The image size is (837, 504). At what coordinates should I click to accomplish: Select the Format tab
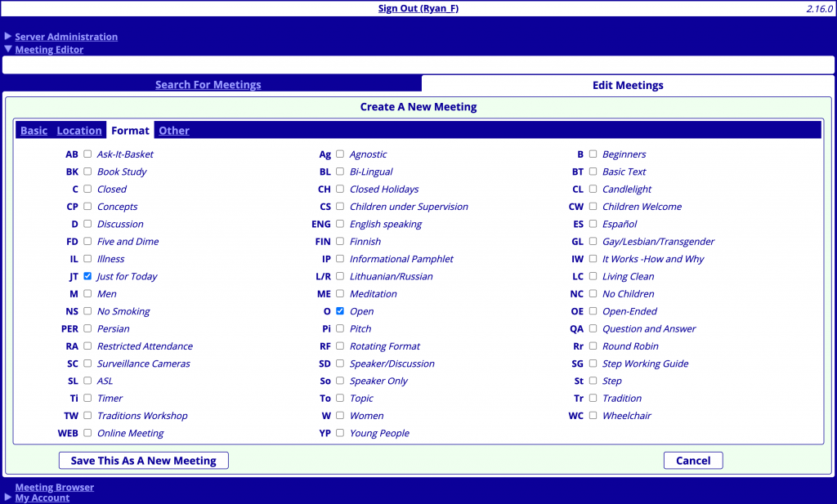tap(130, 131)
